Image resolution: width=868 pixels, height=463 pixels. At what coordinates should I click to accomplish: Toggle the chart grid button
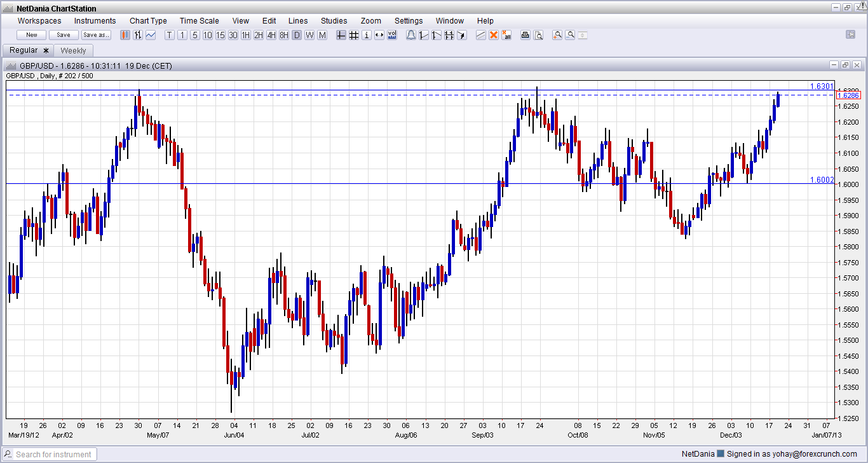(x=354, y=35)
